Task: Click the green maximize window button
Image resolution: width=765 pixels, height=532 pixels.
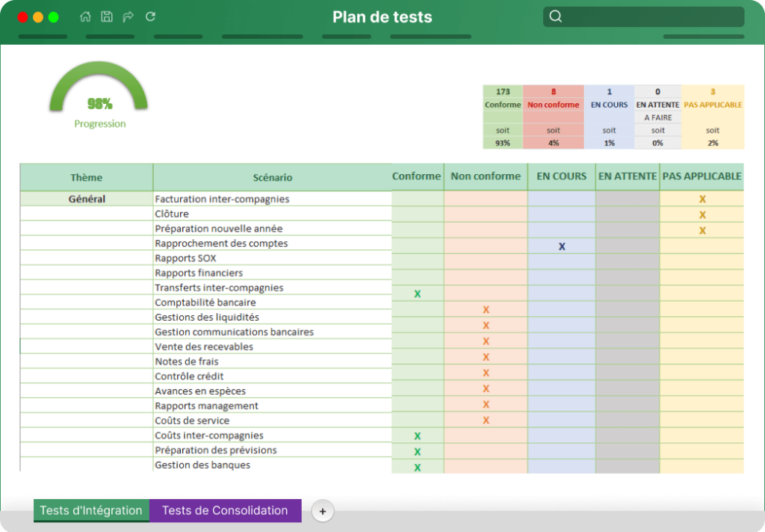Action: click(54, 17)
